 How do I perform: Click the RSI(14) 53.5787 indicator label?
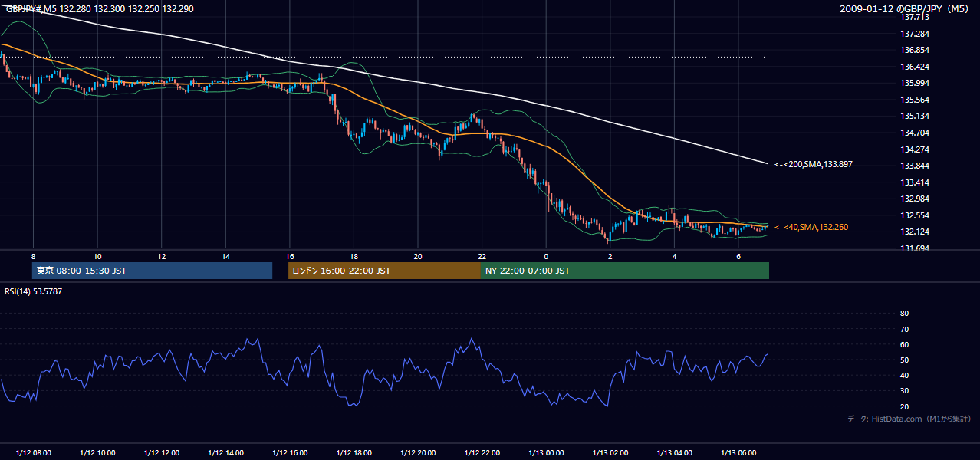pyautogui.click(x=34, y=291)
